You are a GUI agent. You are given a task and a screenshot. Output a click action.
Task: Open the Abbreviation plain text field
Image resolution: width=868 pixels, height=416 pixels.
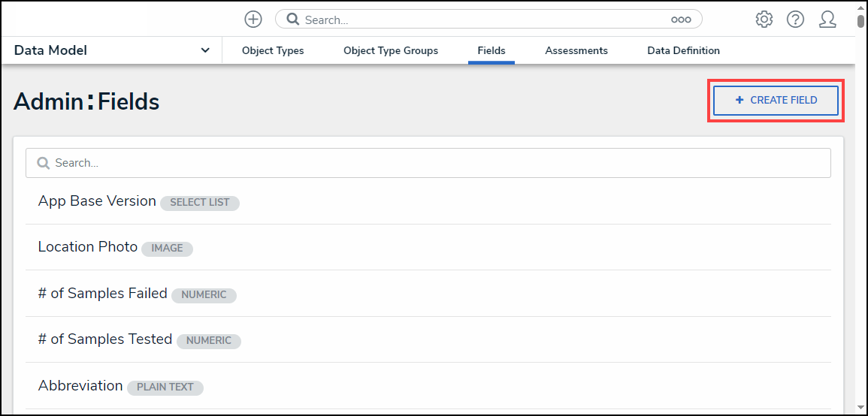[80, 386]
